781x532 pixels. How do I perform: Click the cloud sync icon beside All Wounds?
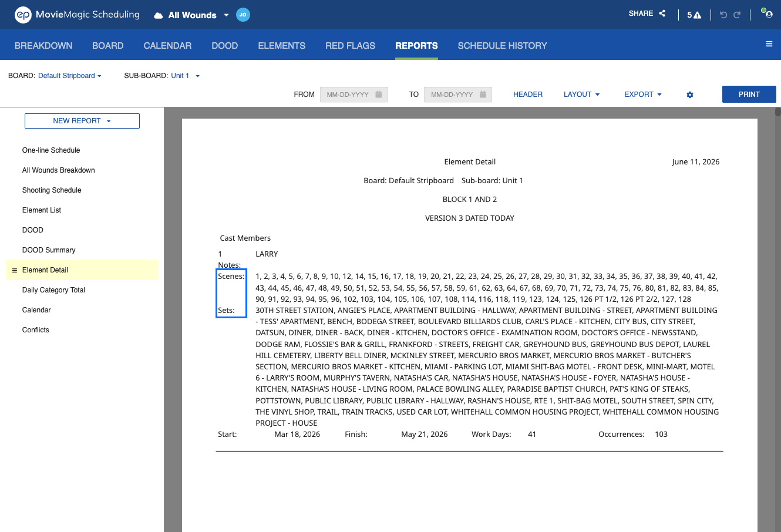pyautogui.click(x=159, y=16)
